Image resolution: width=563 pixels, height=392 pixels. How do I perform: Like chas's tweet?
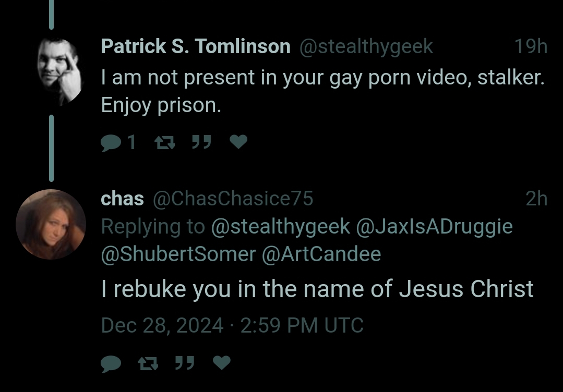coord(222,363)
